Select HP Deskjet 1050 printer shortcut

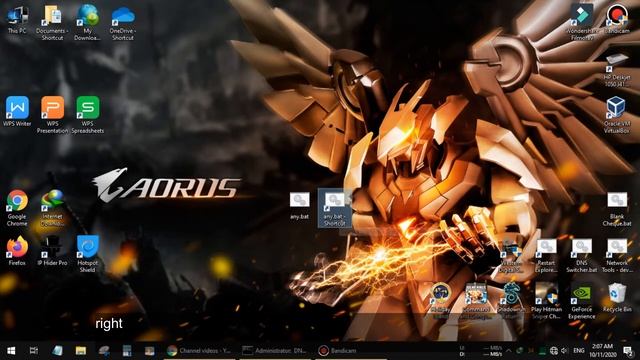pyautogui.click(x=617, y=69)
